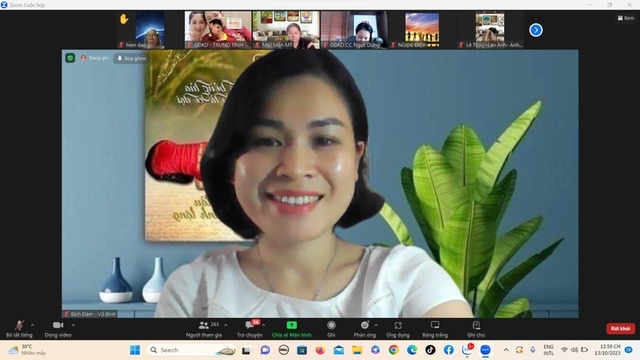This screenshot has height=360, width=640.
Task: Open the chat app on taskbar
Action: 265,350
